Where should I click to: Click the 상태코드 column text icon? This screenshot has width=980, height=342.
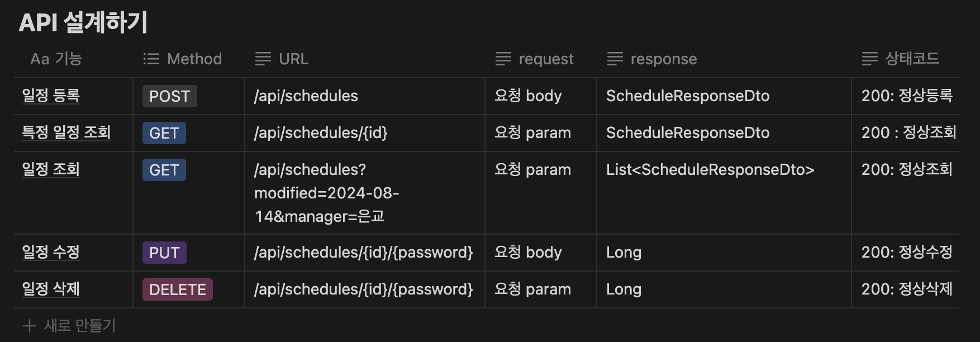[x=869, y=59]
